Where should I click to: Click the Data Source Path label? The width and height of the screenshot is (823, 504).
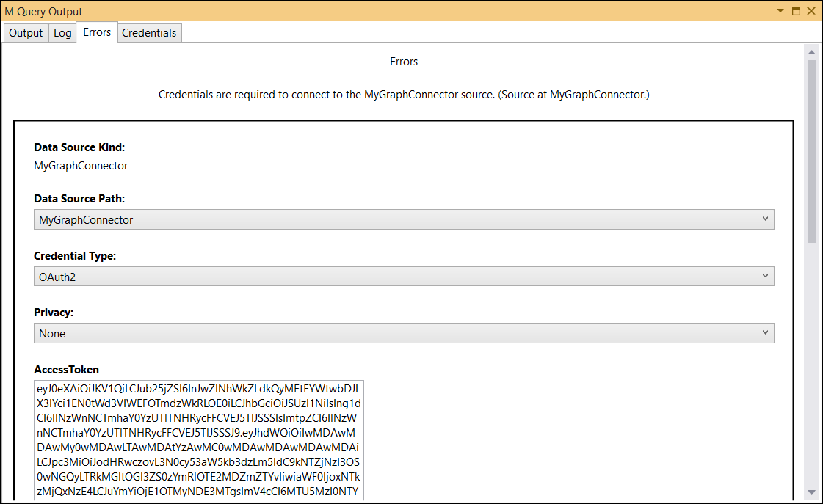pyautogui.click(x=79, y=199)
